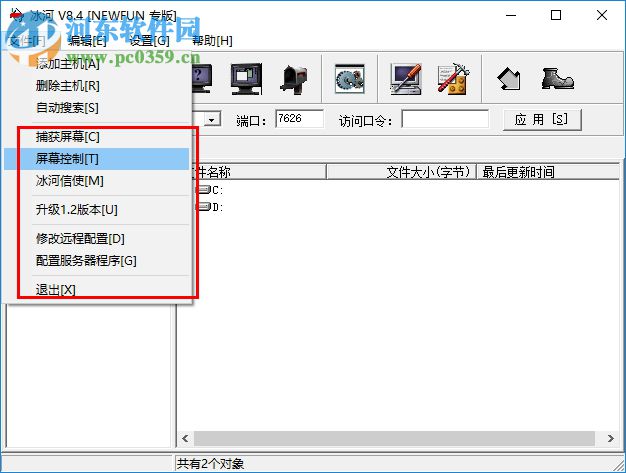Click the horizontal scrollbar right arrow

click(610, 438)
